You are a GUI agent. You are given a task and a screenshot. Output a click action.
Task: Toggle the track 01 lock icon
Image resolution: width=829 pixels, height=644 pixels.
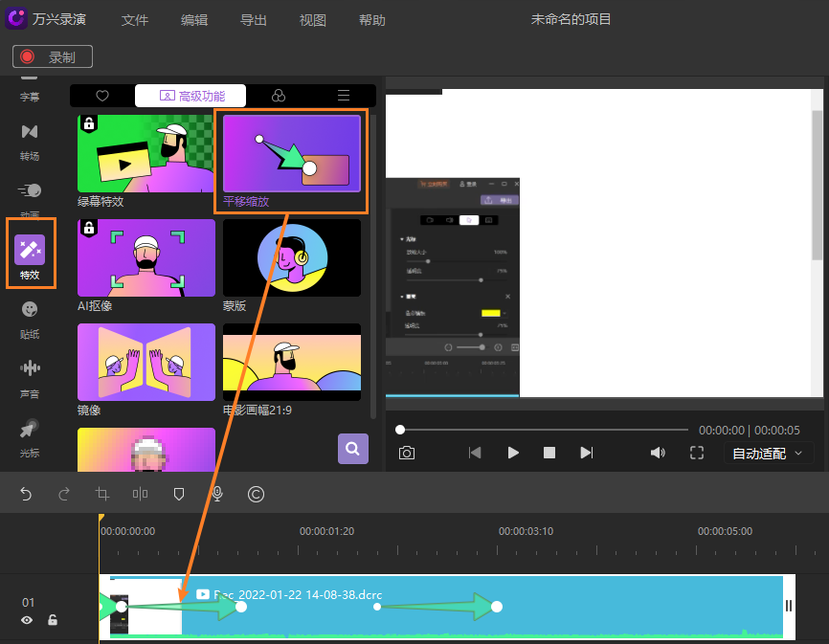tap(53, 620)
